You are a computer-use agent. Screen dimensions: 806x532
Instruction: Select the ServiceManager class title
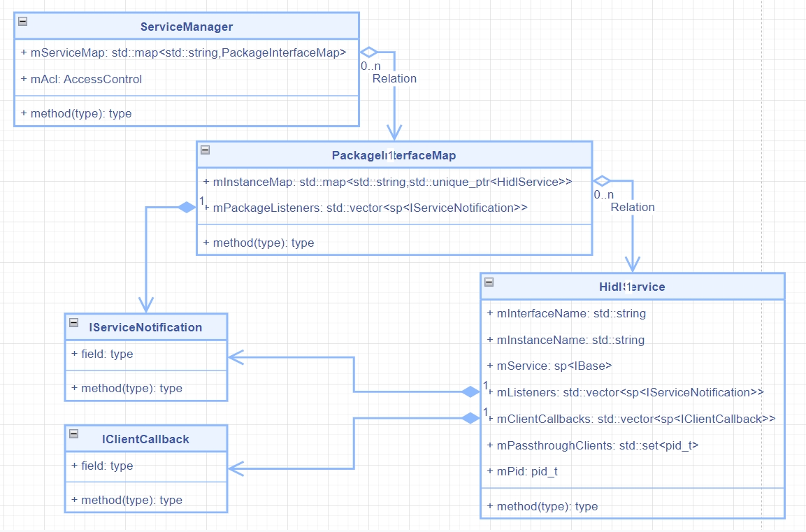[186, 27]
